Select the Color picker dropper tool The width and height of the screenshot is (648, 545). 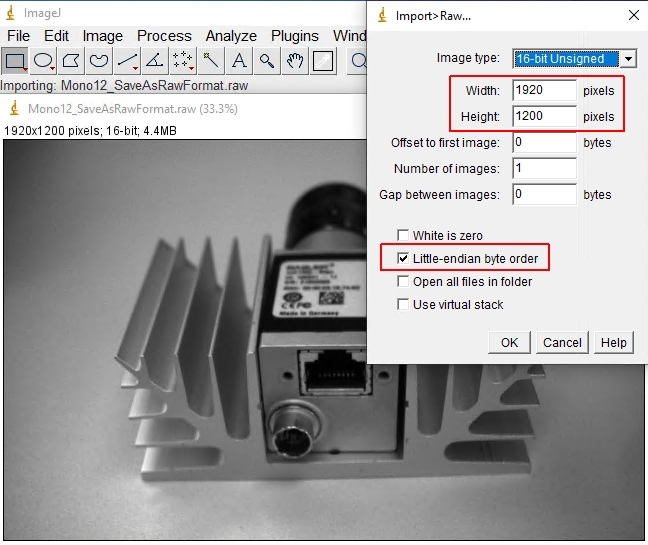(323, 61)
